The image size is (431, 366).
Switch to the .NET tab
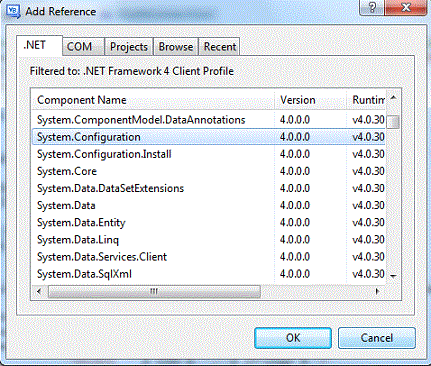click(39, 45)
